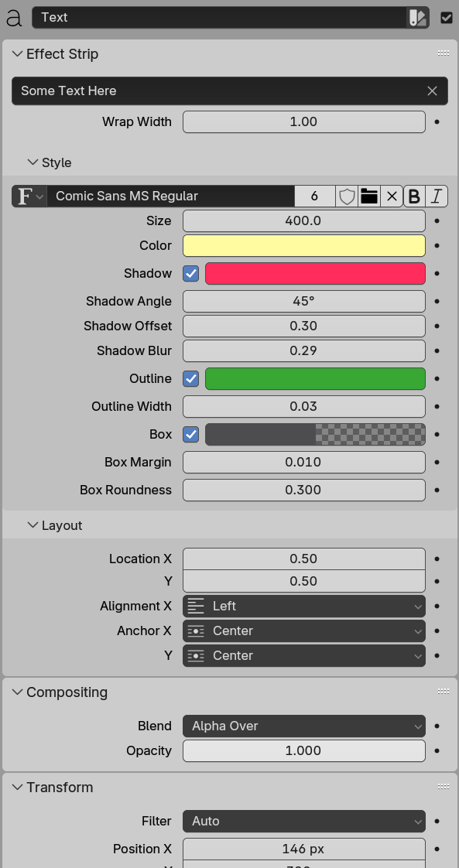
Task: Click the strip color tag icon
Action: pos(418,18)
